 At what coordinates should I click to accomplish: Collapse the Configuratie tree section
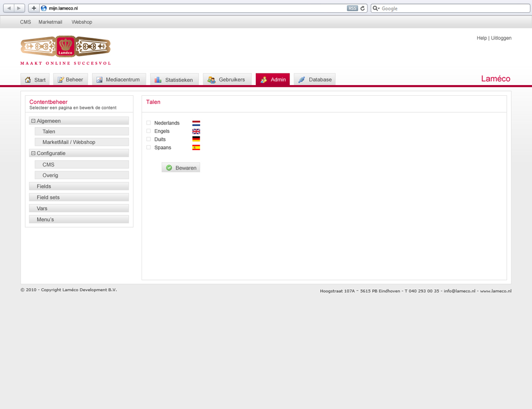[33, 154]
